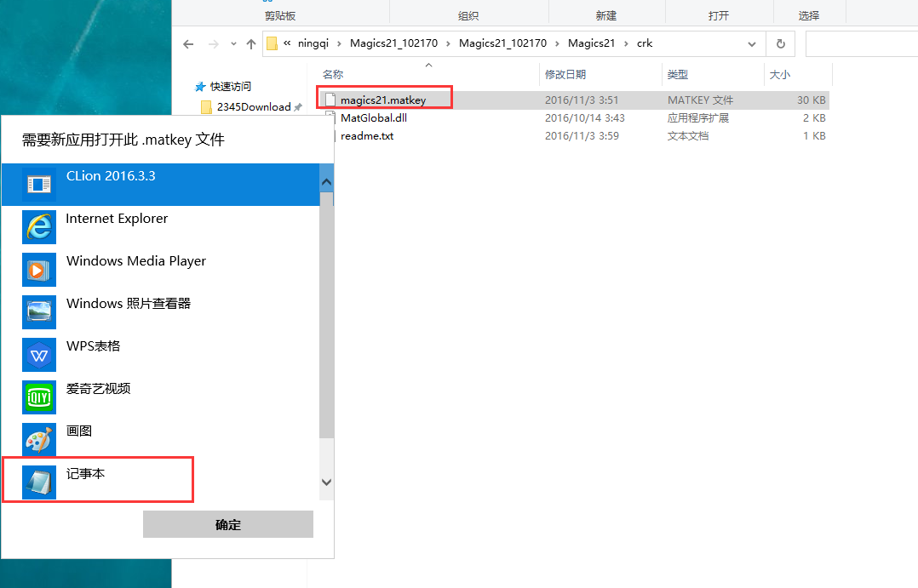Screen dimensions: 918x588
Task: Select the magics21.matkey file
Action: (x=383, y=100)
